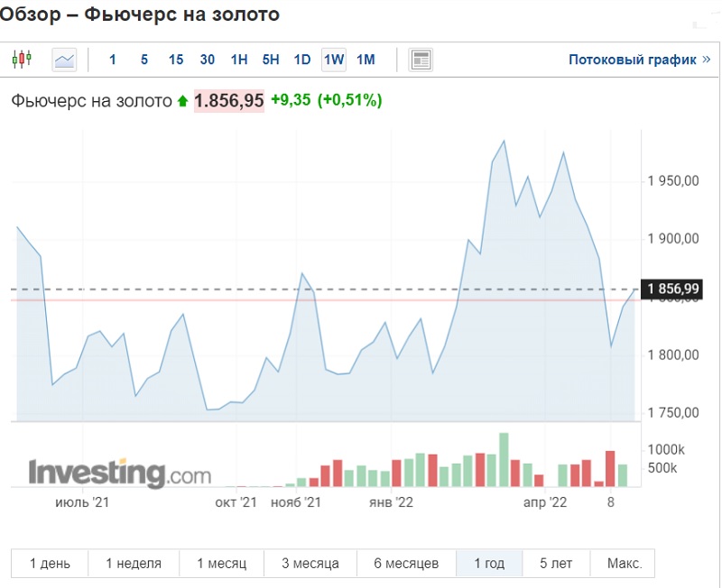Choose the 15-minute interval
The height and width of the screenshot is (588, 722).
point(176,60)
